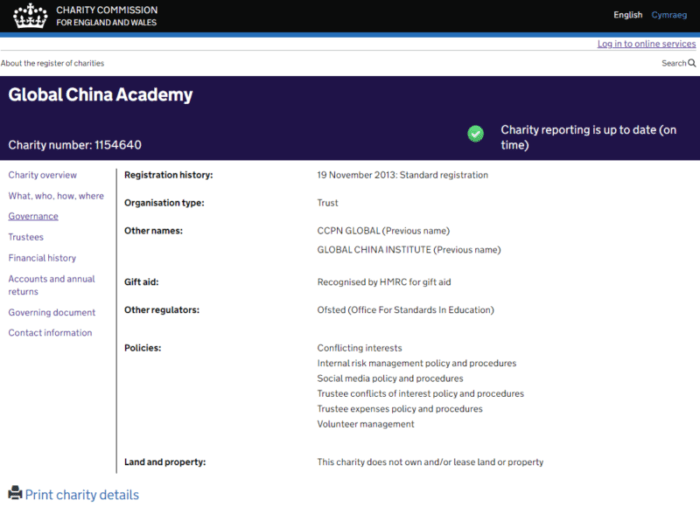Open About the register of charities
Viewport: 700px width, 507px height.
(x=52, y=63)
